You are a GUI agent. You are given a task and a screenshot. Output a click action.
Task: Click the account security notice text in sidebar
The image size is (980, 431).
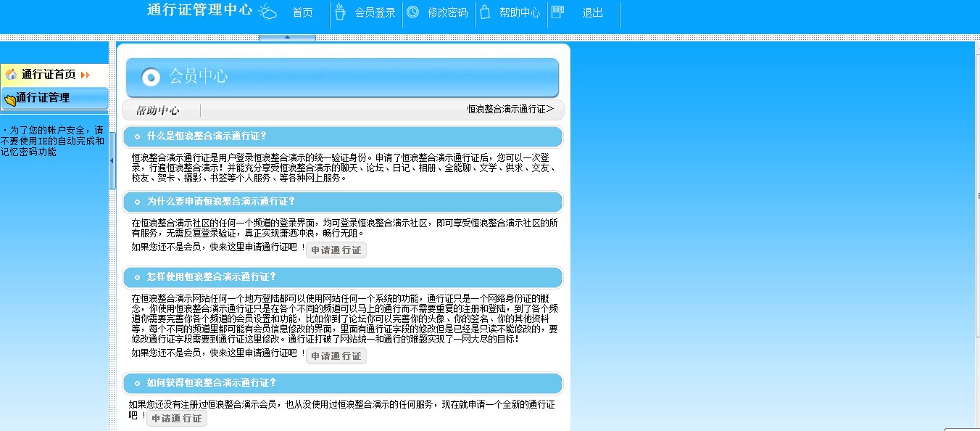53,141
